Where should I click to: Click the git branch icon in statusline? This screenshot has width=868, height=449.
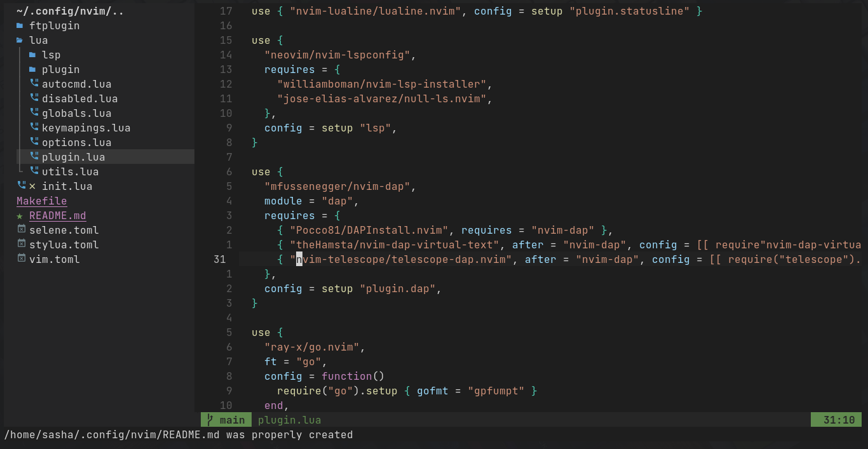pyautogui.click(x=210, y=420)
